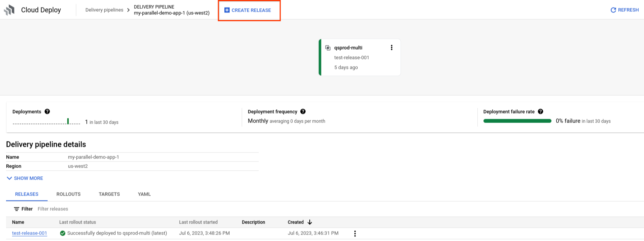Open the YAML tab
Screen dimensions: 644x241
pos(144,194)
